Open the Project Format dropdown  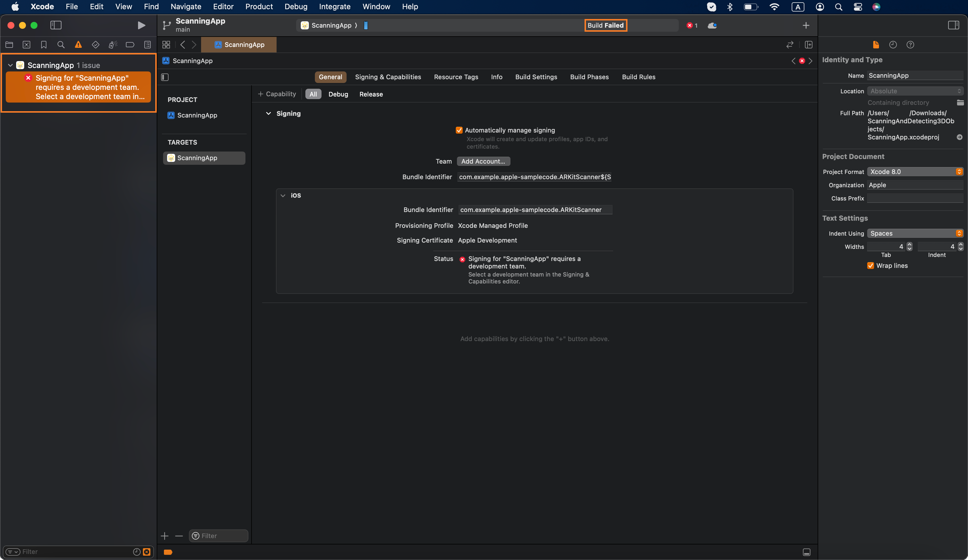coord(915,172)
